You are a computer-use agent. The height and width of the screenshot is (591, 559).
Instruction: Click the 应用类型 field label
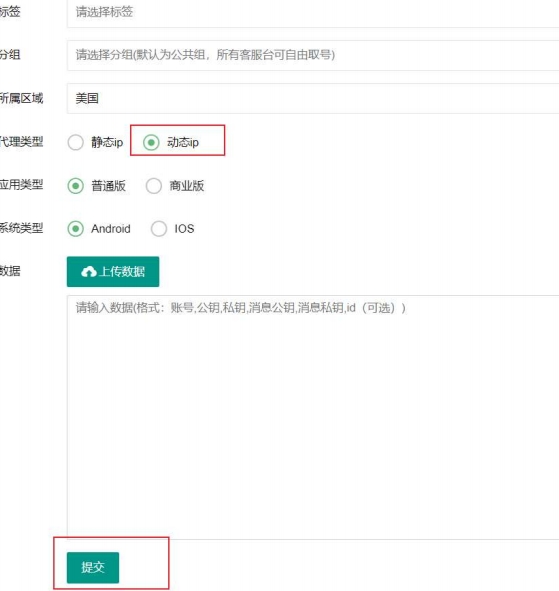pyautogui.click(x=21, y=185)
